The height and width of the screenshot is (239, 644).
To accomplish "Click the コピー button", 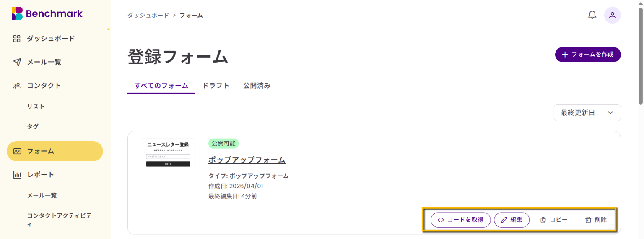I will click(x=553, y=220).
